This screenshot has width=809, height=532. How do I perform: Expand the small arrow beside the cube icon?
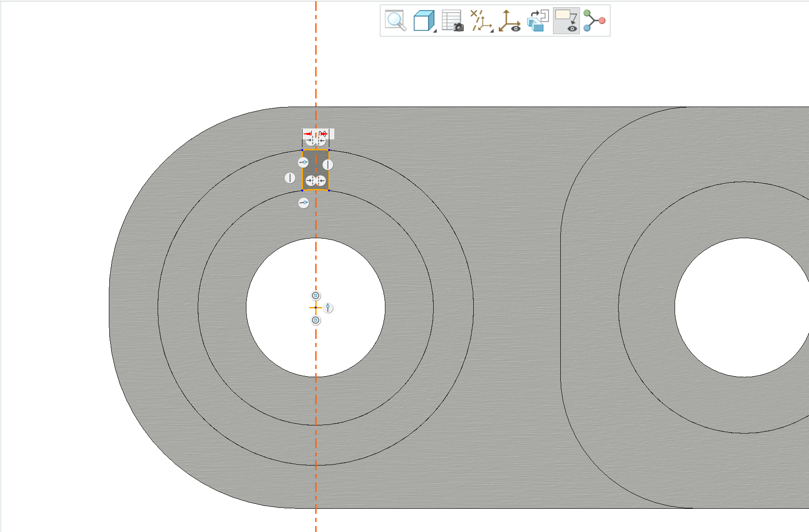pyautogui.click(x=435, y=31)
